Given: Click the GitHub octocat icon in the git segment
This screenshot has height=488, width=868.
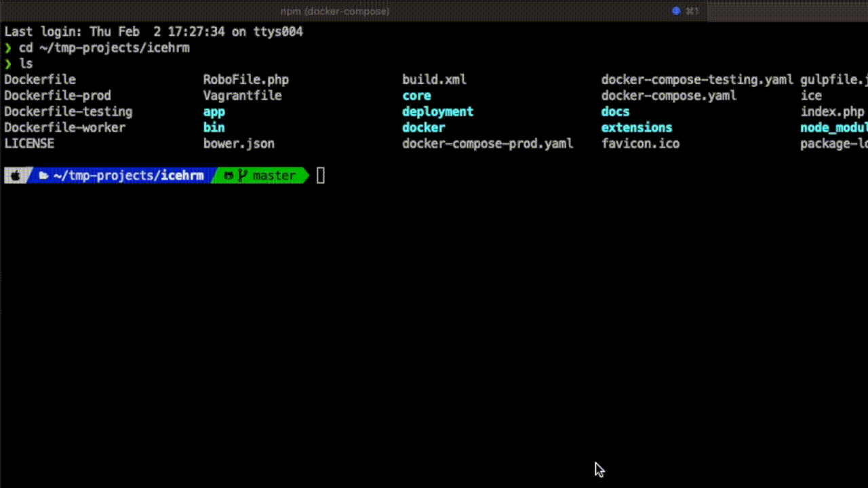Looking at the screenshot, I should tap(229, 175).
